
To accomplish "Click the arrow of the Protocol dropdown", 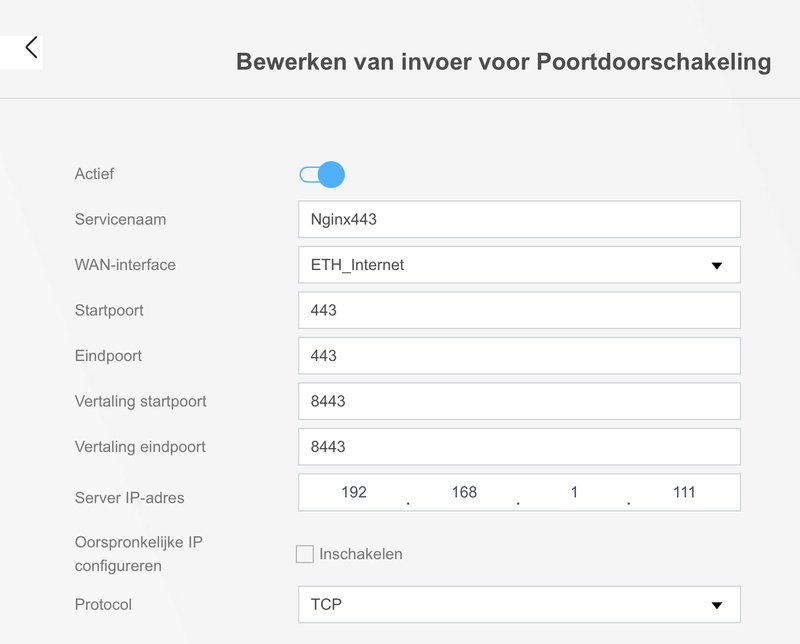I will point(716,606).
